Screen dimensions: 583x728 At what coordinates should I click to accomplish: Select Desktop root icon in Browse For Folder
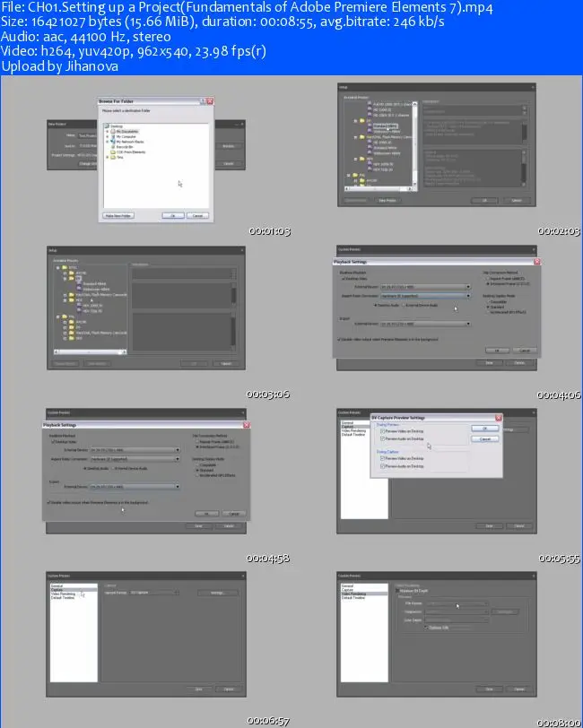[108, 126]
